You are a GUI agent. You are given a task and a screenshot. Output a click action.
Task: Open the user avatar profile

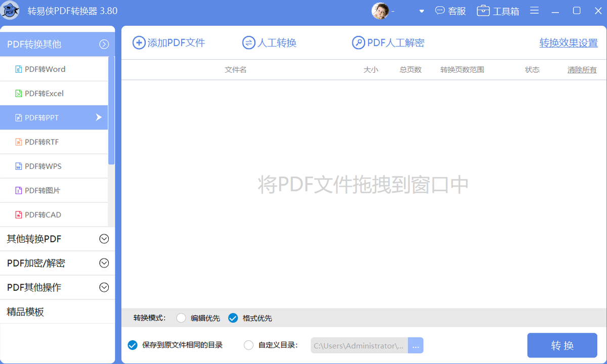click(x=380, y=11)
